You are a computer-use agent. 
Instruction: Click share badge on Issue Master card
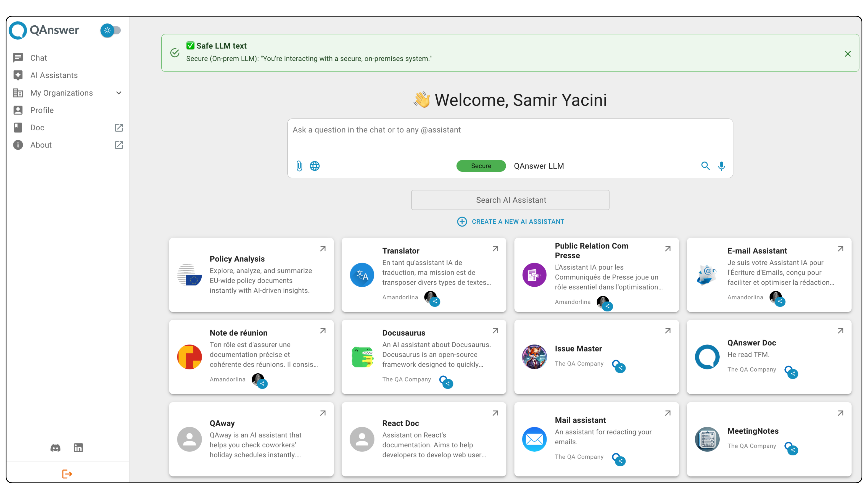pos(621,368)
